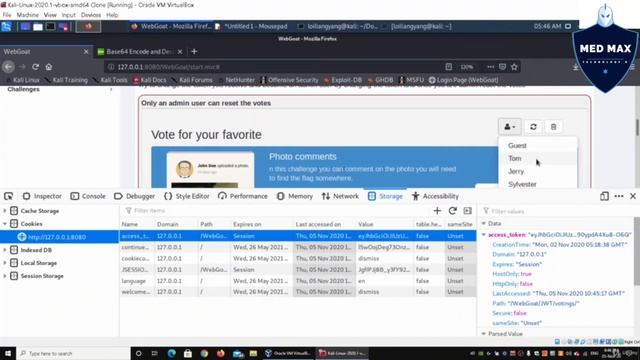The height and width of the screenshot is (360, 640).
Task: Collapse the access_token entry
Action: tap(484, 235)
